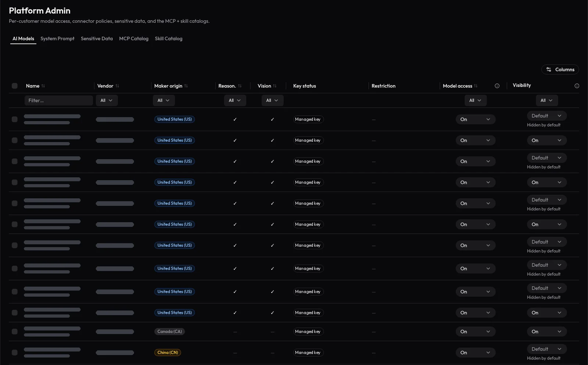Open the System Prompt tab

pyautogui.click(x=57, y=39)
